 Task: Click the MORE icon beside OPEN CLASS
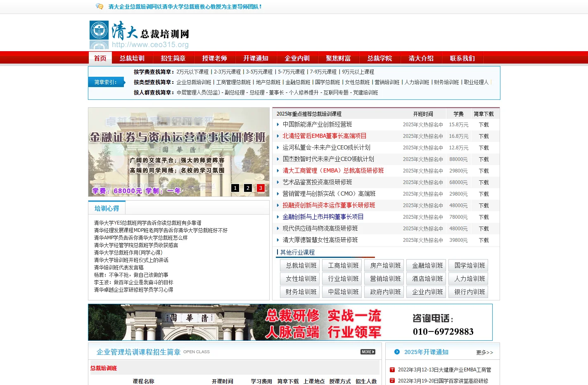pos(368,352)
